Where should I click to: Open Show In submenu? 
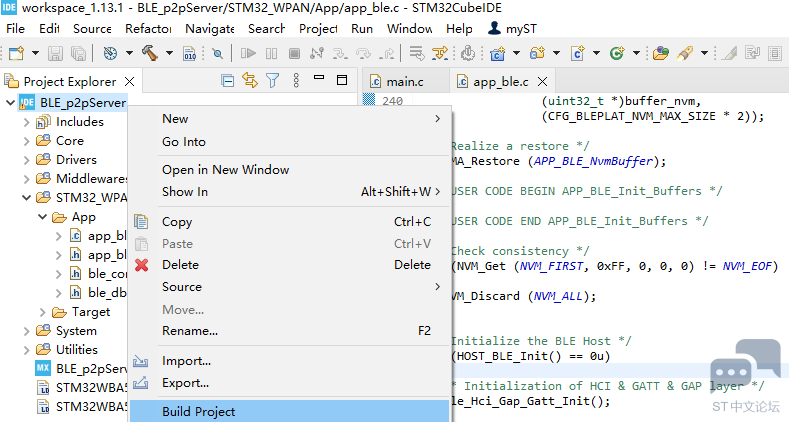[x=289, y=192]
